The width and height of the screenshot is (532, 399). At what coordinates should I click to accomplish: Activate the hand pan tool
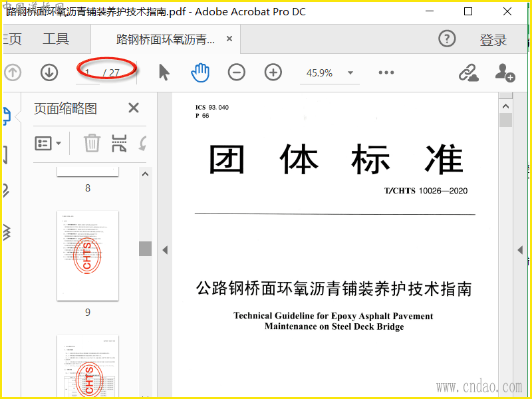pyautogui.click(x=200, y=72)
